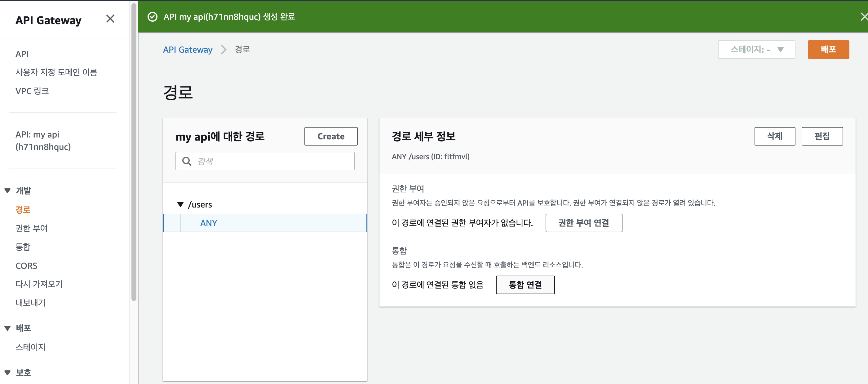
Task: Click the 삭제 delete button
Action: point(774,136)
